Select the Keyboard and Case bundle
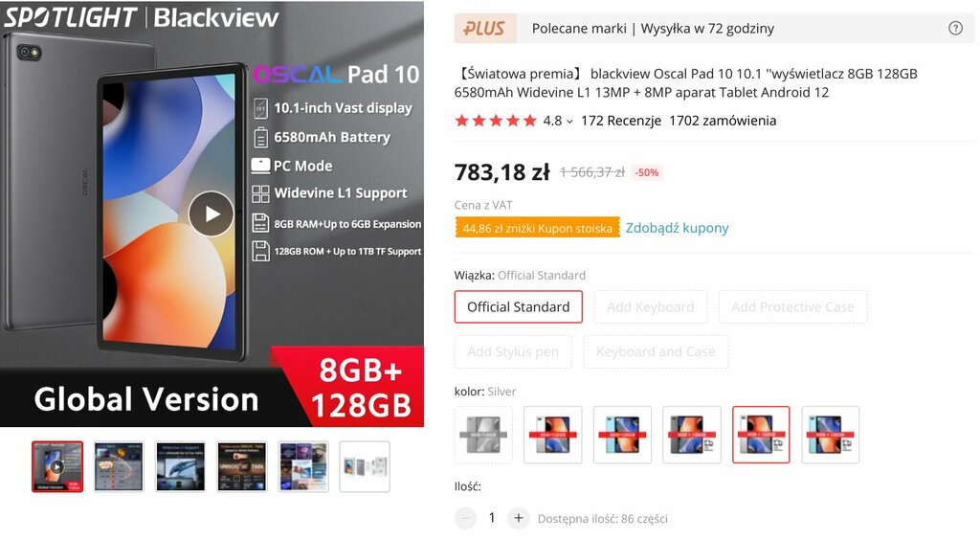 (x=656, y=352)
